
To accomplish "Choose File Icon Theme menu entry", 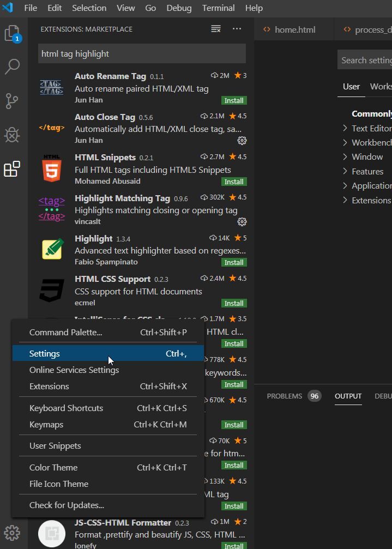I will [108, 484].
